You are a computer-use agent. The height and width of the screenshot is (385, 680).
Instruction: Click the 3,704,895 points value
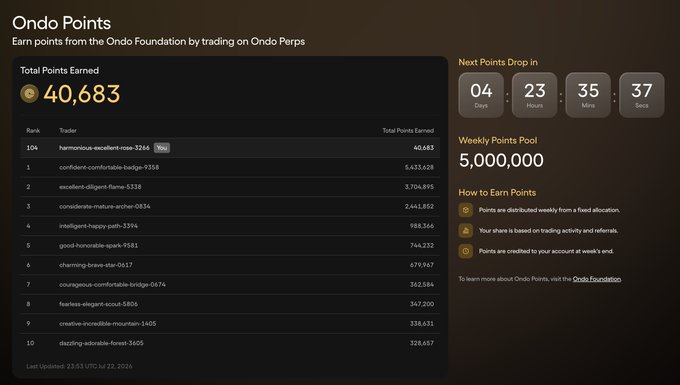click(419, 187)
